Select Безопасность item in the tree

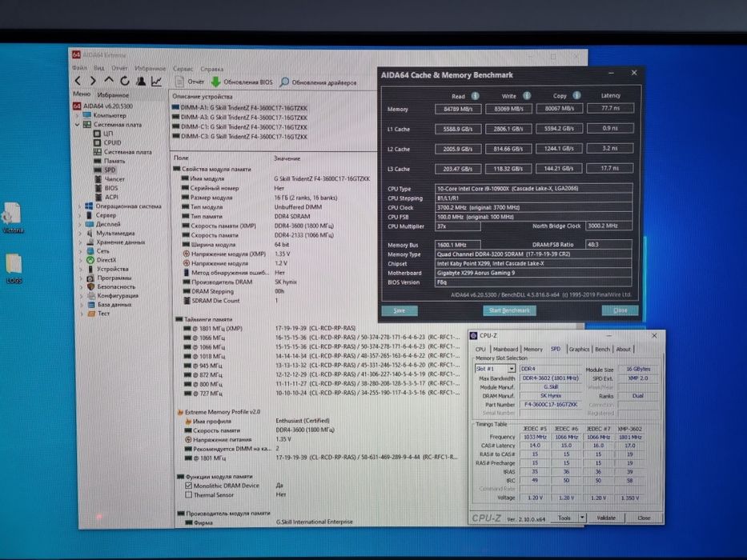pos(112,286)
